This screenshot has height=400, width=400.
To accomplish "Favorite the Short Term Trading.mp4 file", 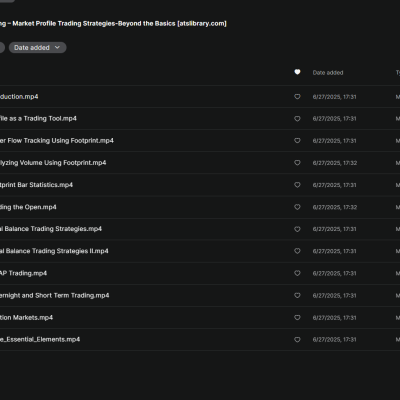I will (x=297, y=295).
